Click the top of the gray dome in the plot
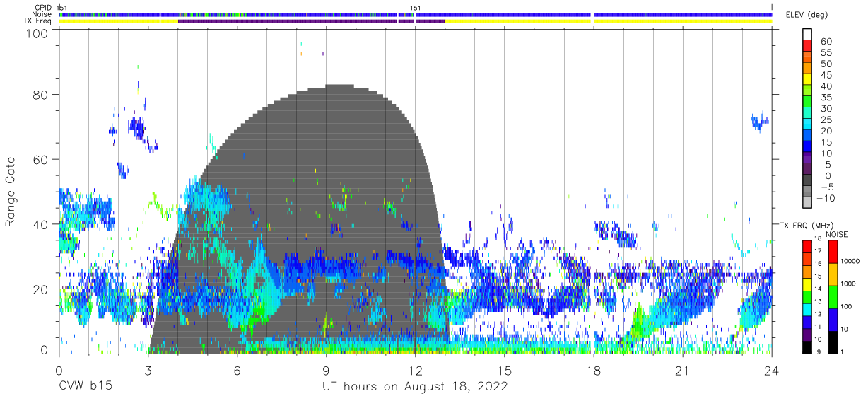This screenshot has height=401, width=868. click(339, 86)
